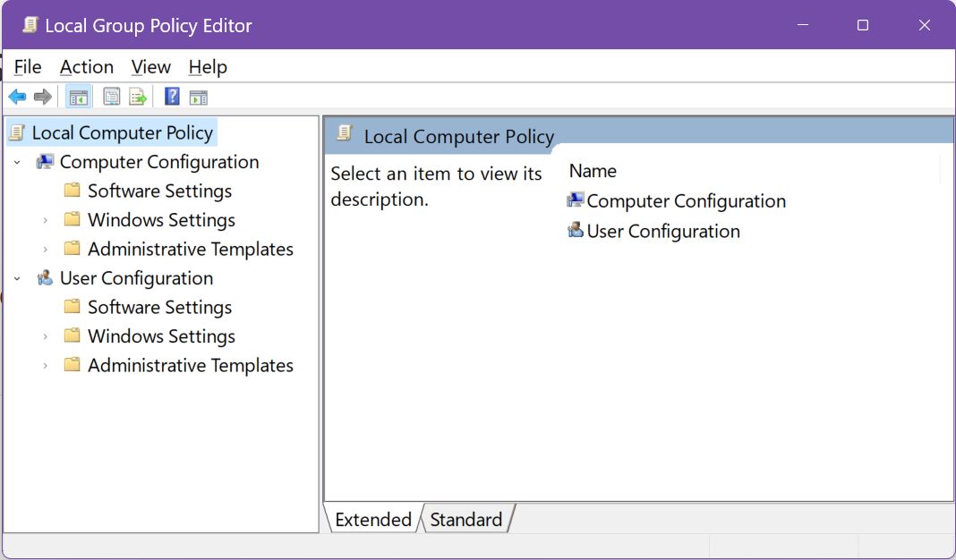Click User Configuration icon in tree pane
The width and height of the screenshot is (956, 560).
point(45,278)
